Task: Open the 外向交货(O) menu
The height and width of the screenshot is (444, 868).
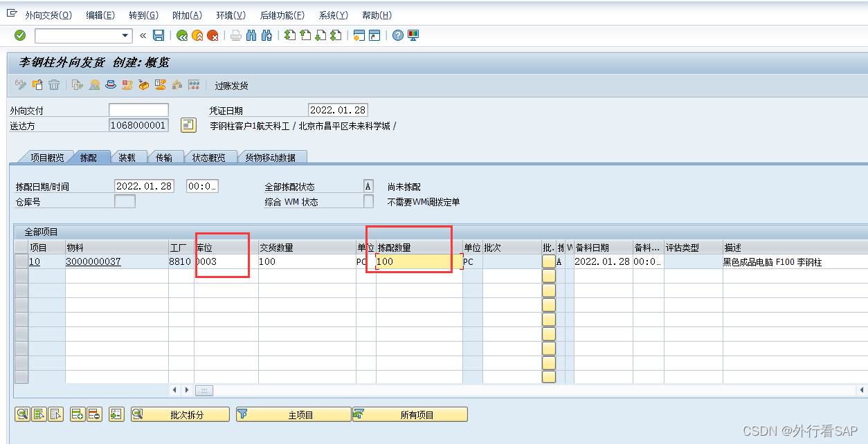Action: [x=48, y=15]
